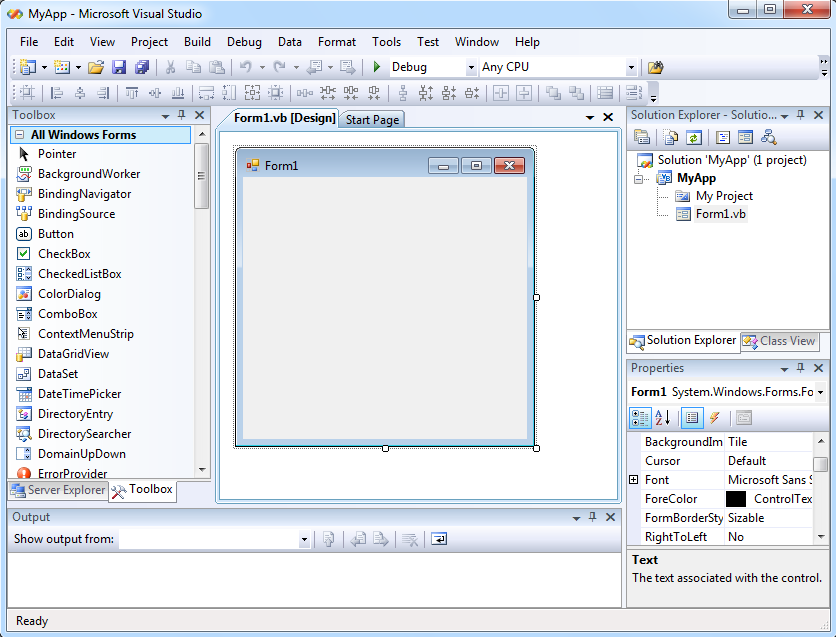
Task: Select Solution 'MyApp' root node
Action: [x=732, y=160]
